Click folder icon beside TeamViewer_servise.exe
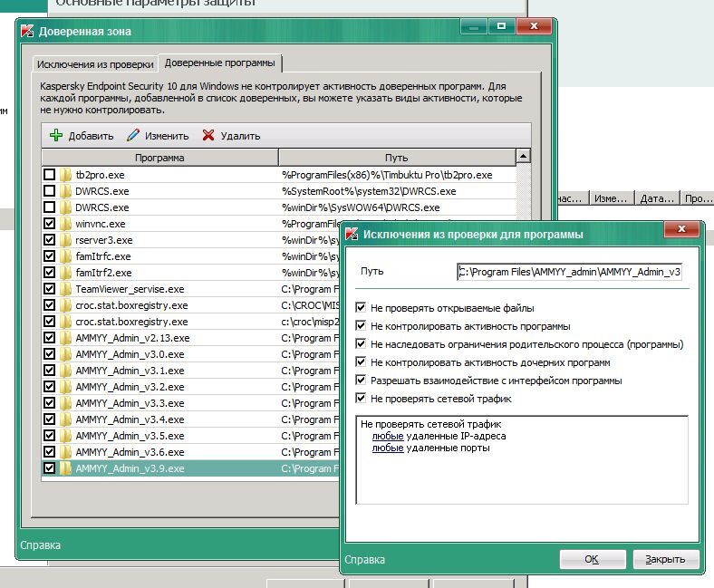The height and width of the screenshot is (588, 714). pos(65,289)
